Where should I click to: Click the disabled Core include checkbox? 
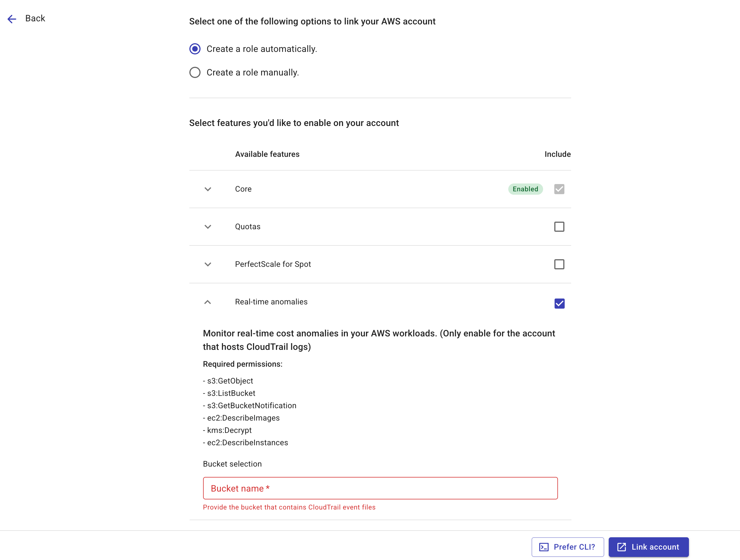pos(559,189)
